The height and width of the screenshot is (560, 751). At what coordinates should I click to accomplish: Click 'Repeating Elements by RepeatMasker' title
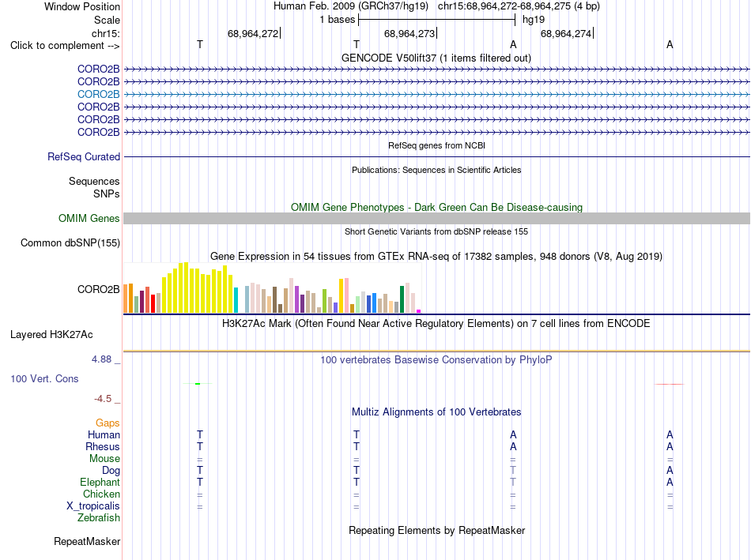436,531
